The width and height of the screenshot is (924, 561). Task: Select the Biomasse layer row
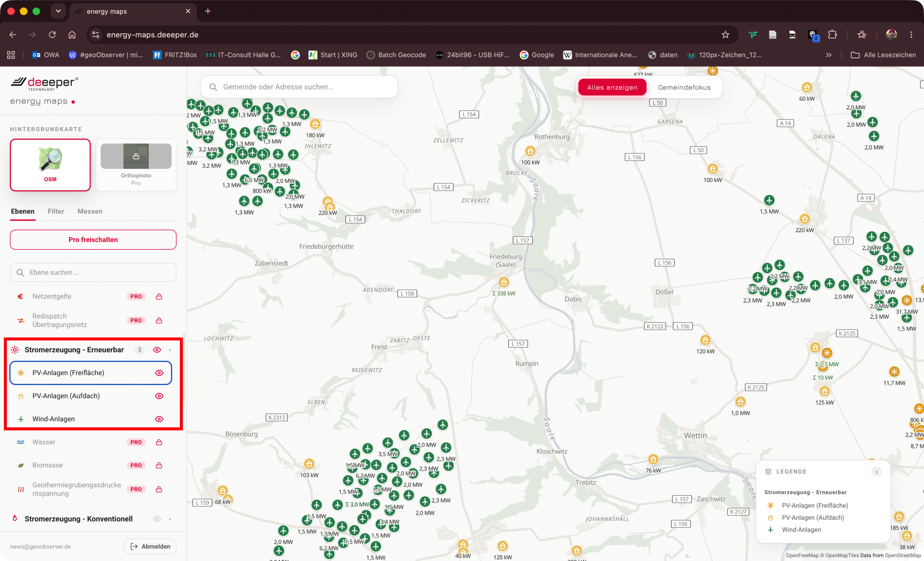(91, 465)
